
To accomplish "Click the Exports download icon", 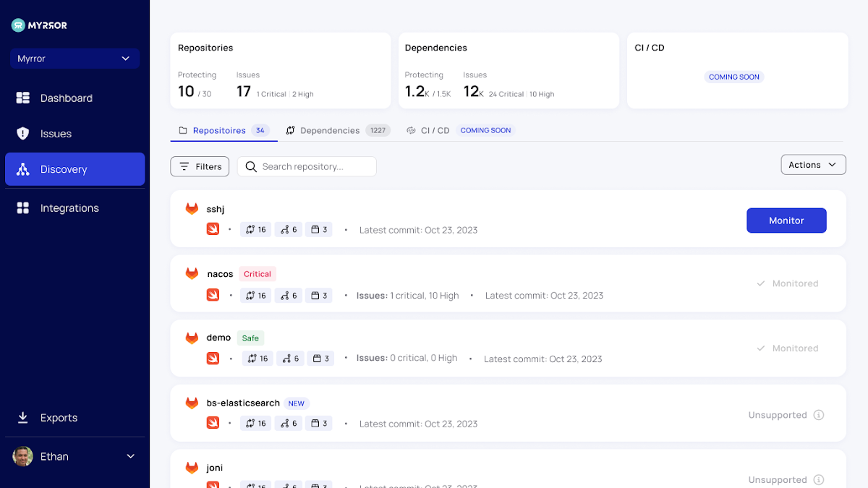I will (x=23, y=418).
